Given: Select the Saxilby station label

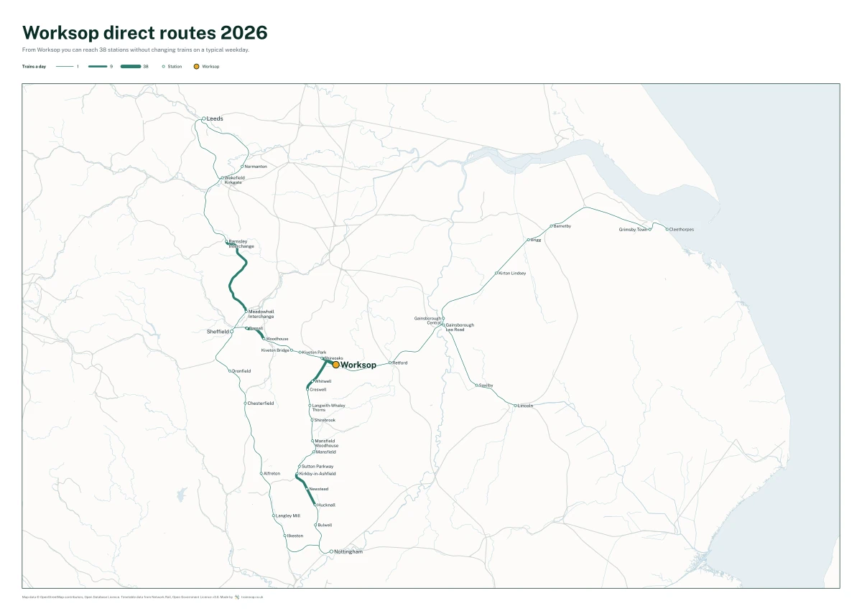Looking at the screenshot, I should click(x=486, y=386).
